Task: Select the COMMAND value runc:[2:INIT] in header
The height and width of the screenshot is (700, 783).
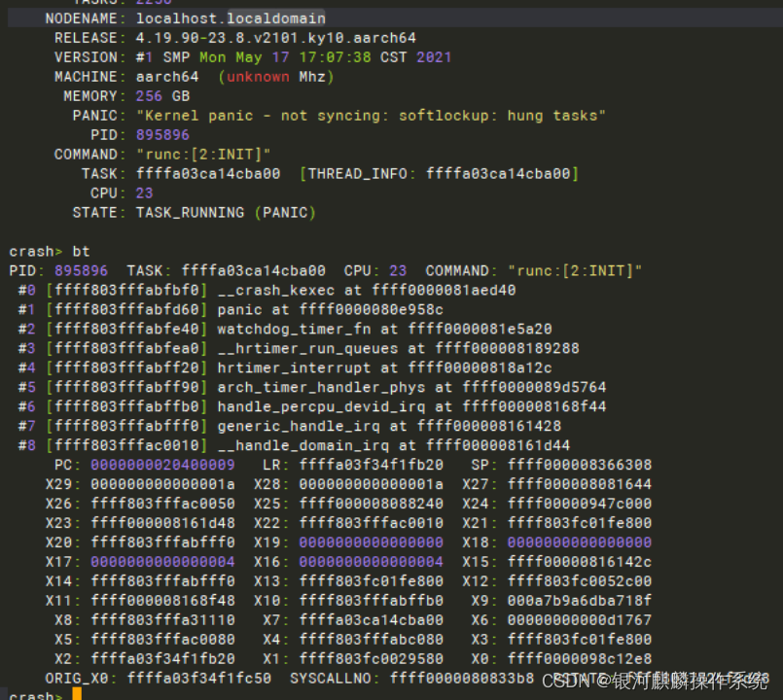Action: coord(203,155)
